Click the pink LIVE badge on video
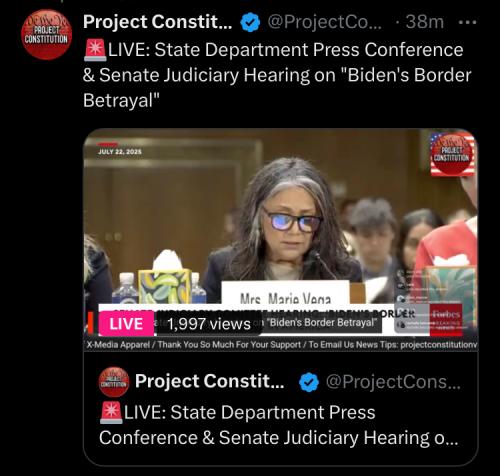The height and width of the screenshot is (476, 500). tap(126, 324)
